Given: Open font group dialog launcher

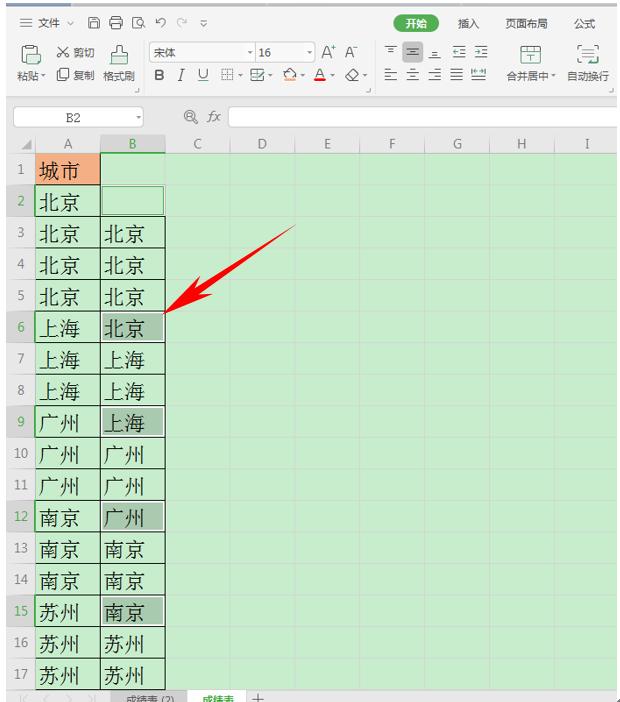Looking at the screenshot, I should pyautogui.click(x=368, y=90).
